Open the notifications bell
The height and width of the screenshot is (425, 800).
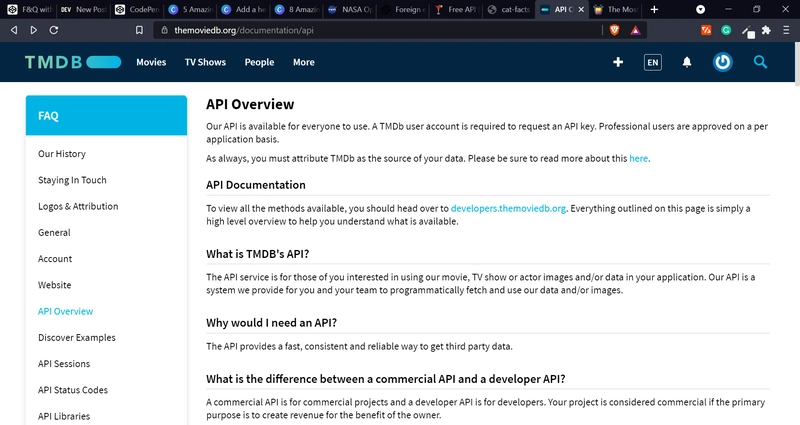[x=687, y=62]
